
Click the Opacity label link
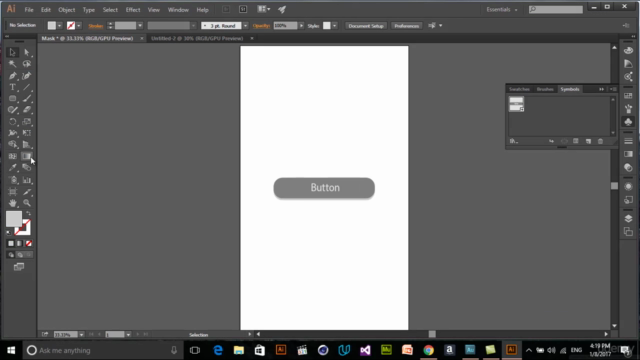coord(261,26)
